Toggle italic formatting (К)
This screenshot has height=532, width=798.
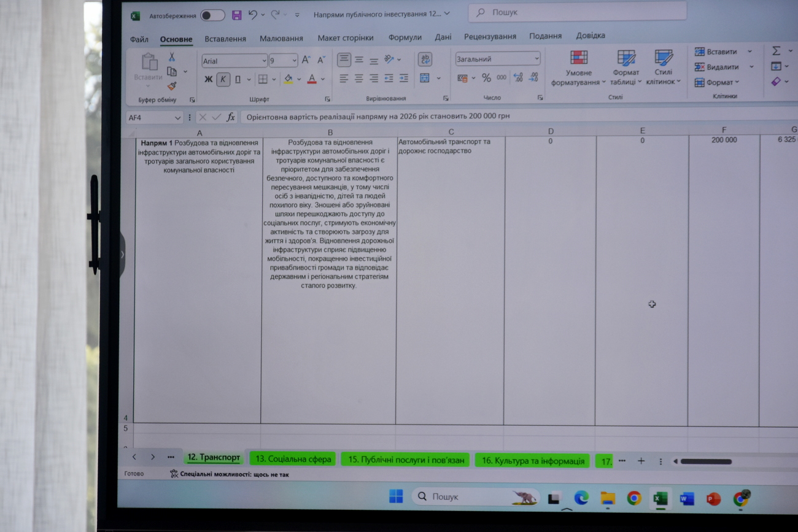(223, 79)
